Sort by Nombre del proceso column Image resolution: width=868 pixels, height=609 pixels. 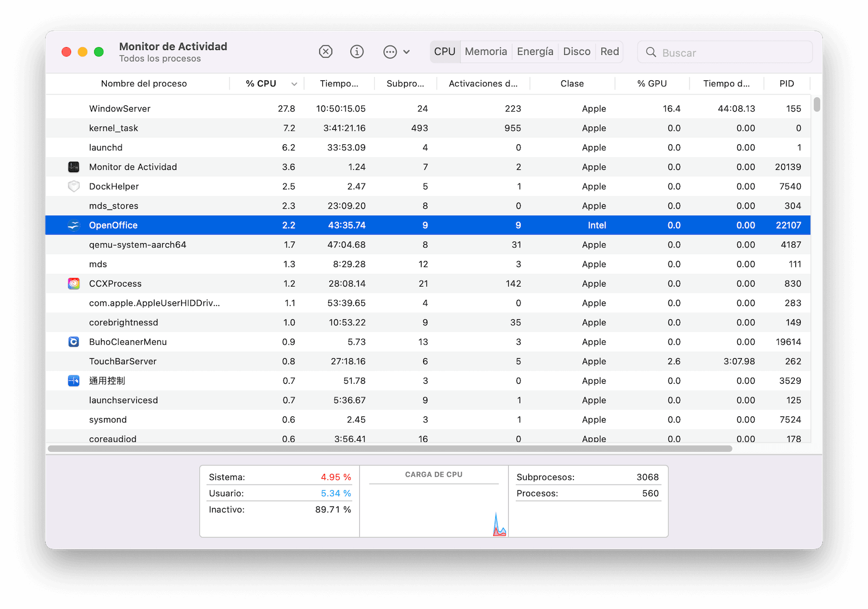point(144,84)
